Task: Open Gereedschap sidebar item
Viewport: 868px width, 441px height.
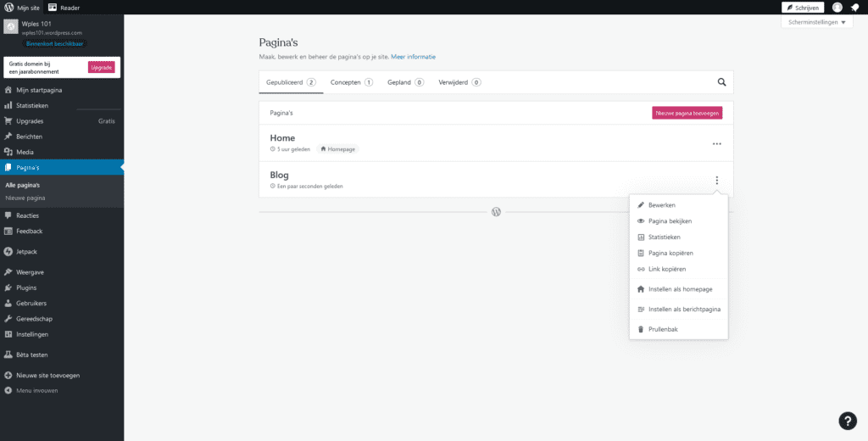Action: 62,319
